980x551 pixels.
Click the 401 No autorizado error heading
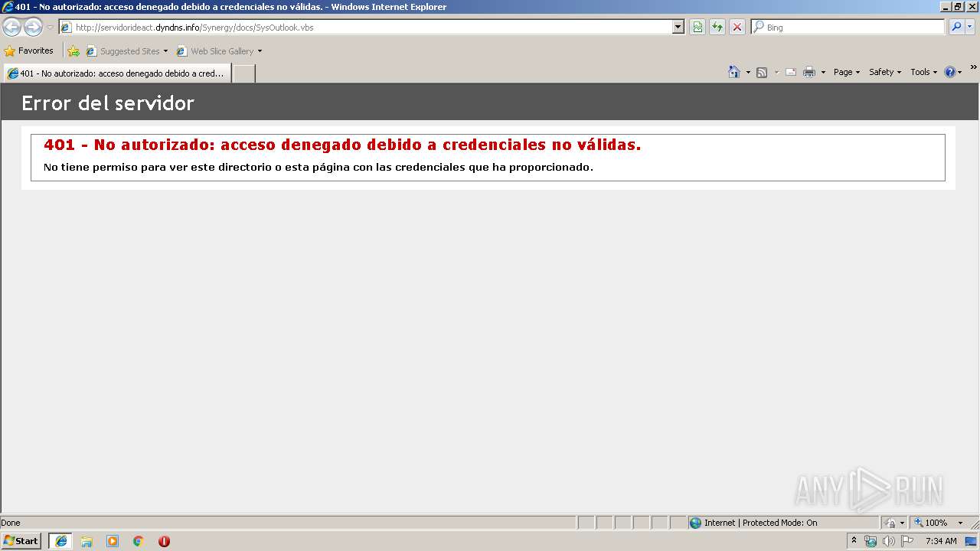coord(342,145)
